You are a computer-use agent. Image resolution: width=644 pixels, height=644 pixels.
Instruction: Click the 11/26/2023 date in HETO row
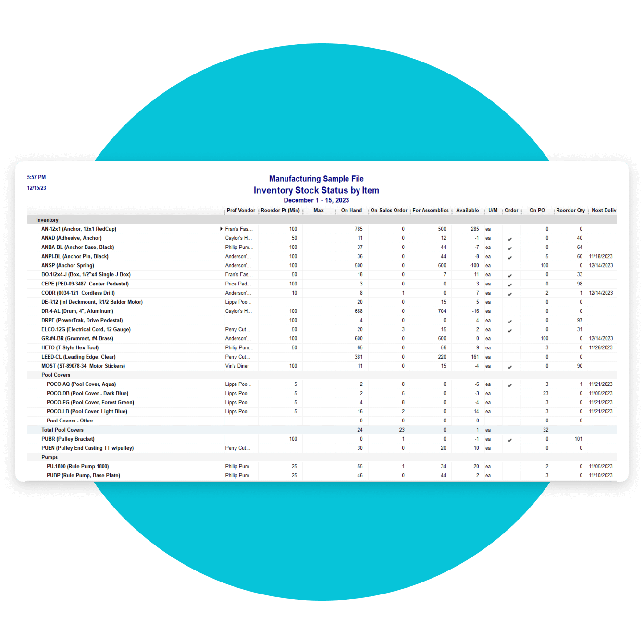[x=601, y=347]
